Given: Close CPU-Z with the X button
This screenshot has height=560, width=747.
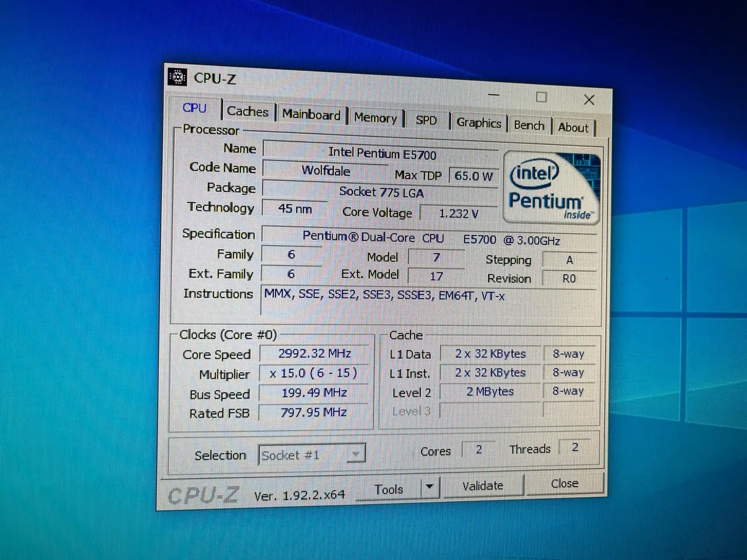Looking at the screenshot, I should [589, 100].
